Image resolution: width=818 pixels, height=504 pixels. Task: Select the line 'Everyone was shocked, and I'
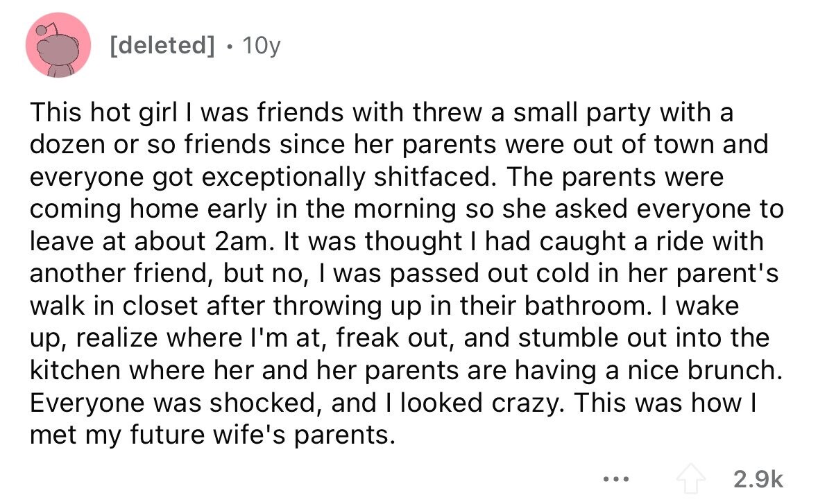pyautogui.click(x=393, y=403)
